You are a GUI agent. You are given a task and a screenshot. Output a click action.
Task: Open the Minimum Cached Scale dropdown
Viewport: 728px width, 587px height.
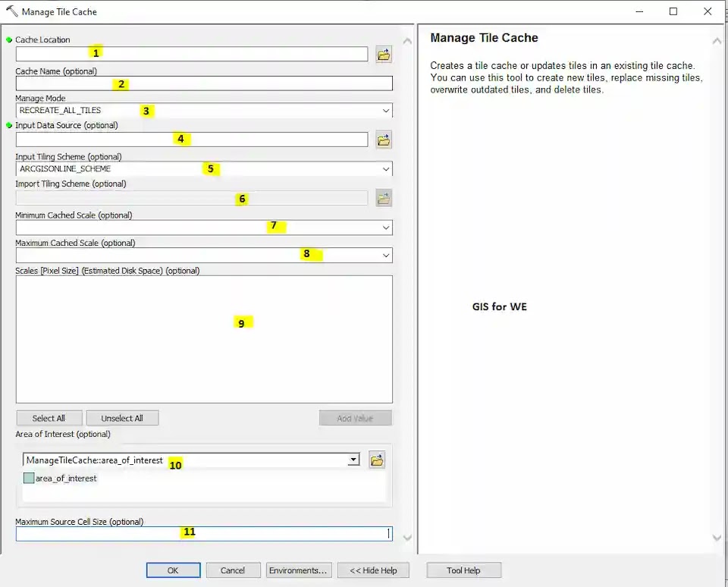point(386,228)
